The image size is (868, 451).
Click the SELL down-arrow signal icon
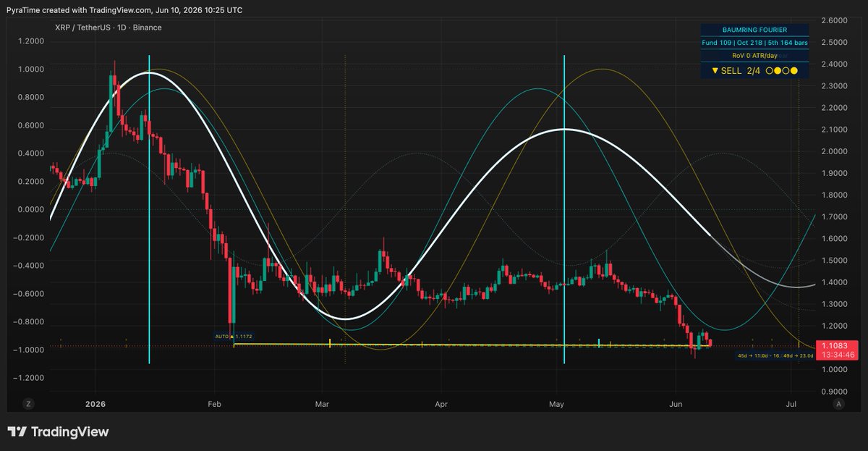click(x=715, y=71)
